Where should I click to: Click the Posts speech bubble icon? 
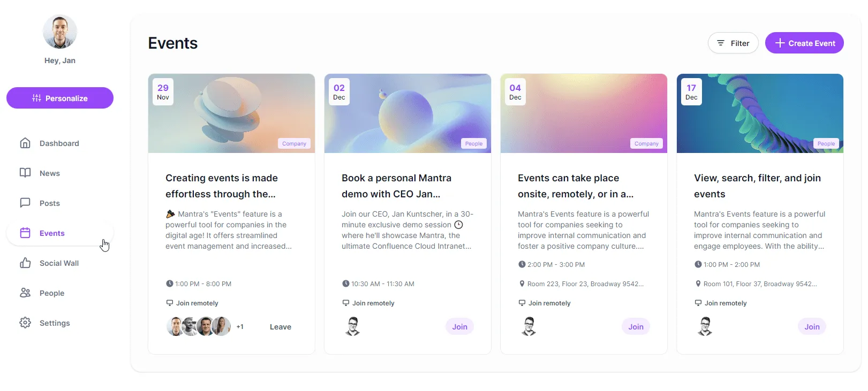[x=25, y=203]
